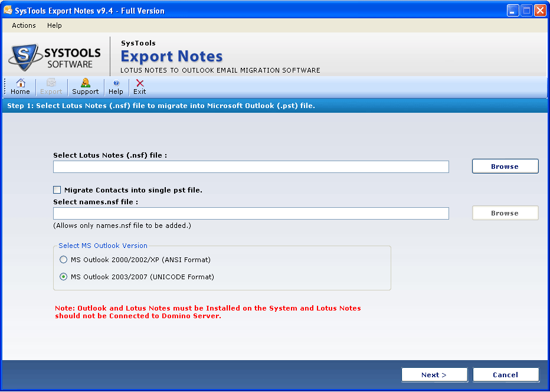
Task: Enable Migrate Contacts into single pst file
Action: coord(57,190)
